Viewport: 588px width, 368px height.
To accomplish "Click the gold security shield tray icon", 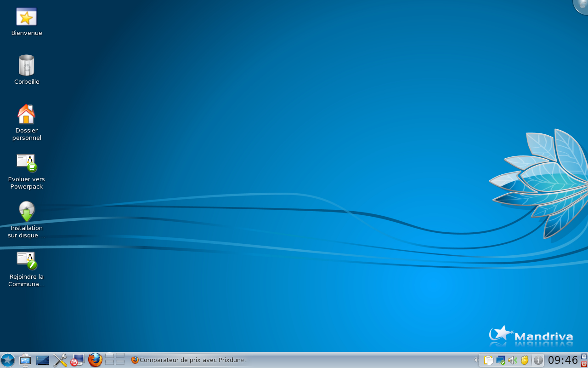I will 525,360.
